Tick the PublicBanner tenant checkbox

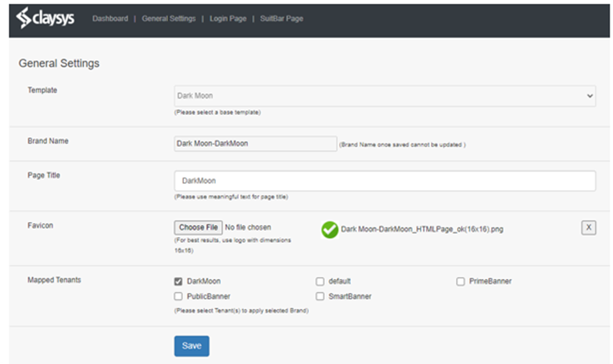178,296
